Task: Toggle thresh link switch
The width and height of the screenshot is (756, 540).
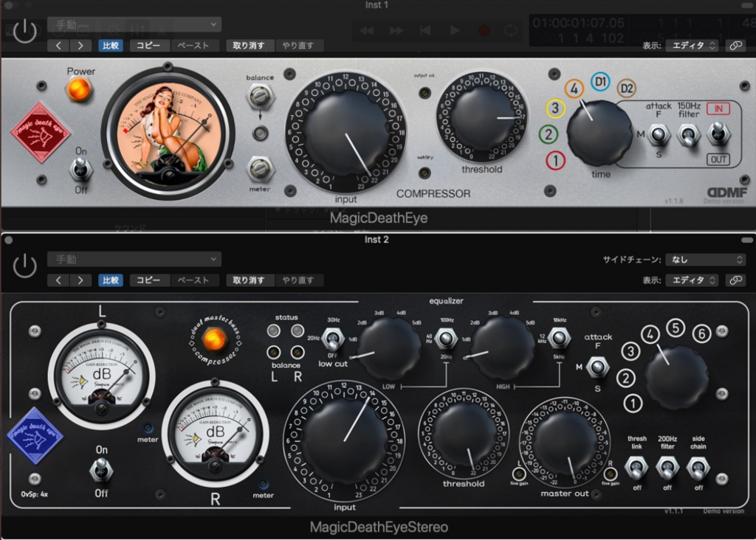Action: (636, 468)
